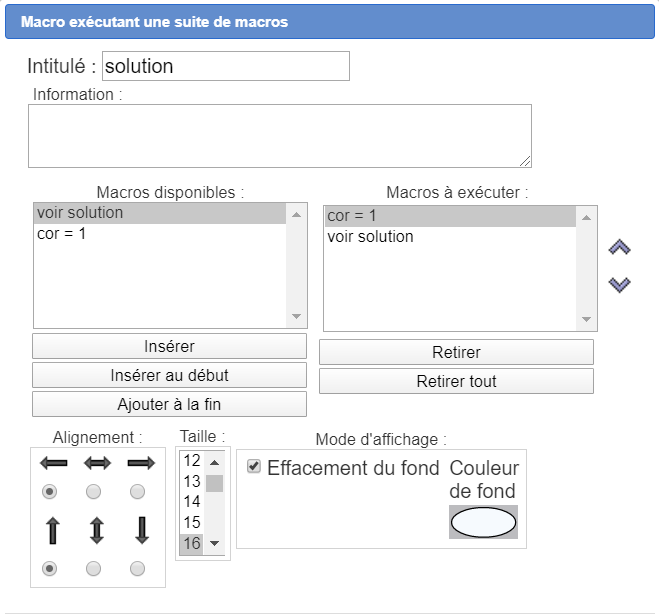This screenshot has width=659, height=614.
Task: Click the Intitulé text field
Action: 225,67
